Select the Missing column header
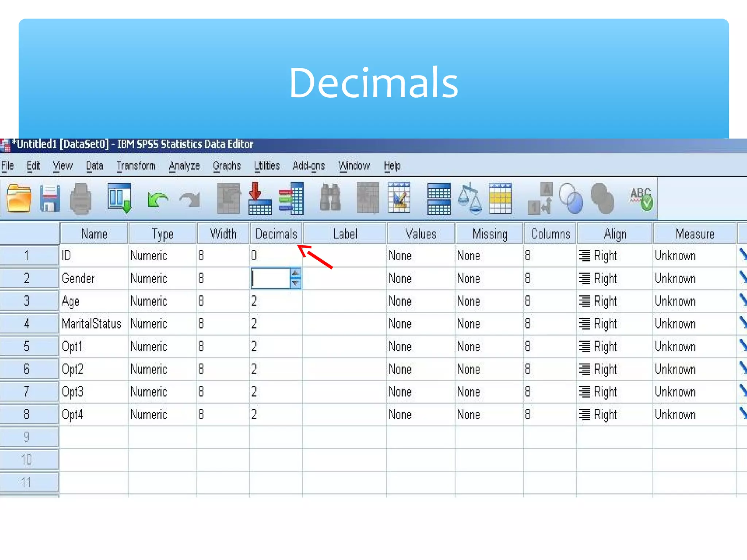This screenshot has height=560, width=747. pos(489,234)
